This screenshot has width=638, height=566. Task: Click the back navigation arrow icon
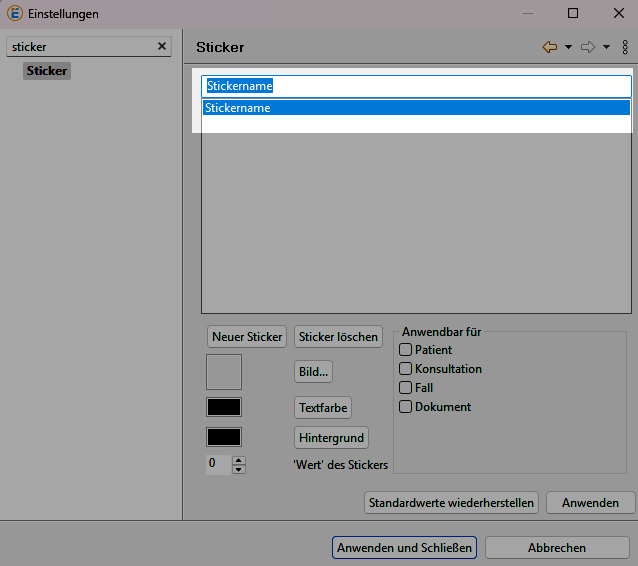click(549, 47)
